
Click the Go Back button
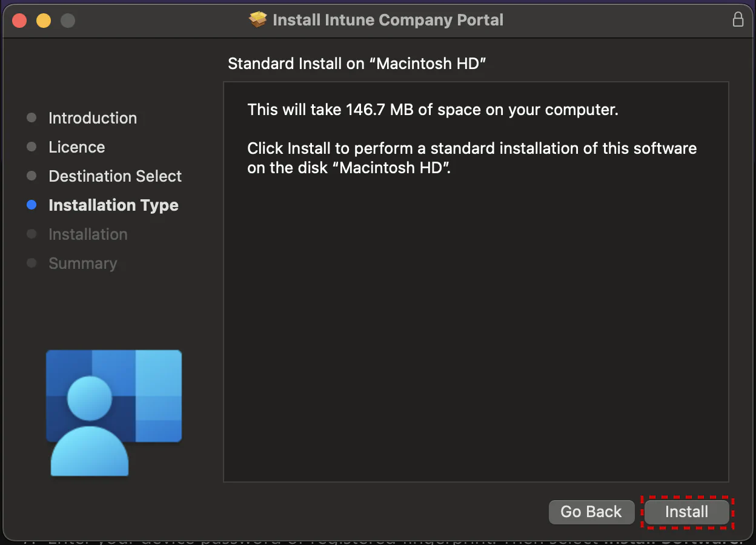[591, 512]
